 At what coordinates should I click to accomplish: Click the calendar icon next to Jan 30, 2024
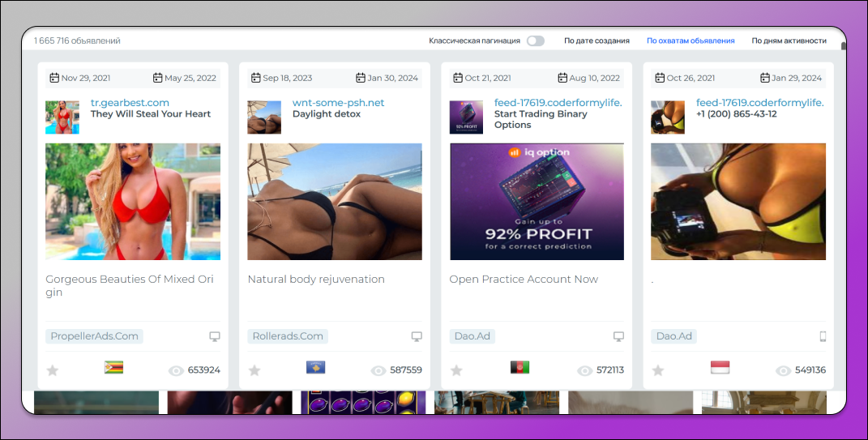pyautogui.click(x=361, y=78)
